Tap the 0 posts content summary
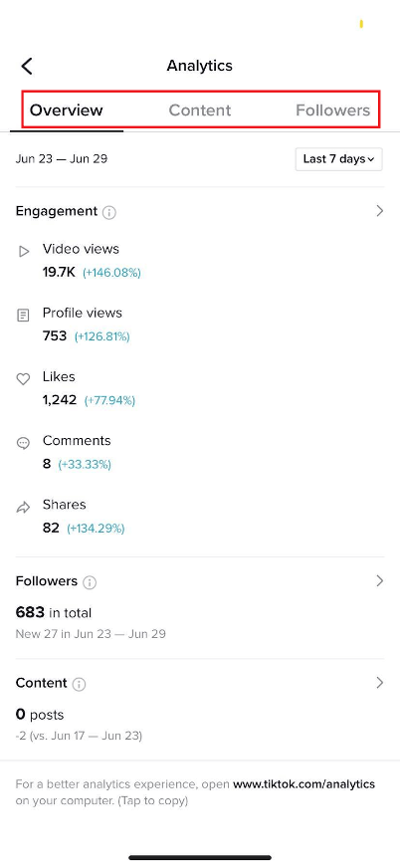The width and height of the screenshot is (400, 868). tap(39, 715)
